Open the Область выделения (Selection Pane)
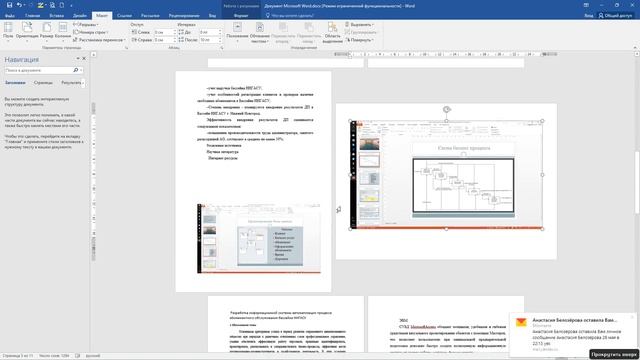The image size is (640, 360). point(332,32)
